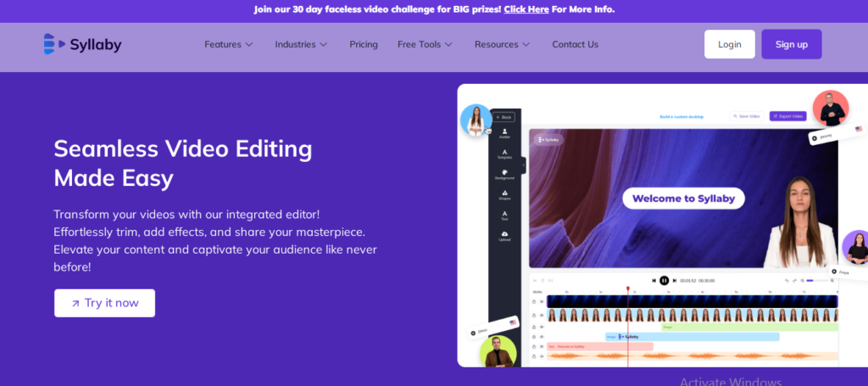Open the Upload tool in editor sidebar
The height and width of the screenshot is (386, 868).
point(505,237)
